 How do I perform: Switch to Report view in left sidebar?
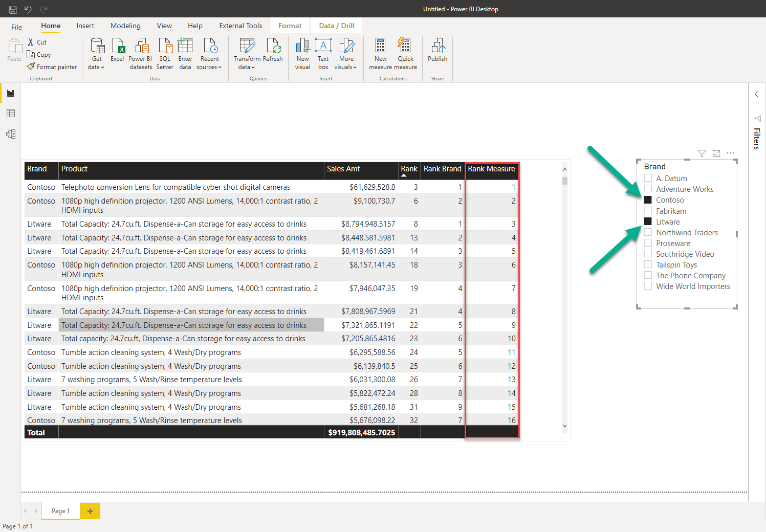point(11,93)
